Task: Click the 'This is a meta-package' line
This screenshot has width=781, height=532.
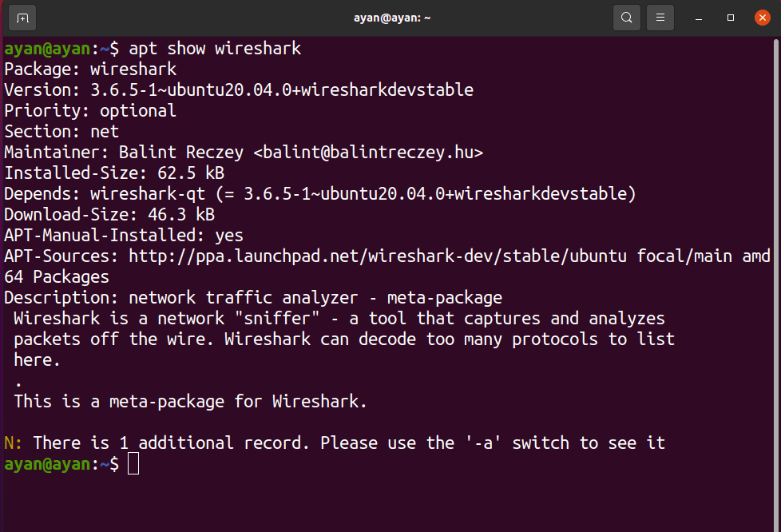Action: point(190,401)
